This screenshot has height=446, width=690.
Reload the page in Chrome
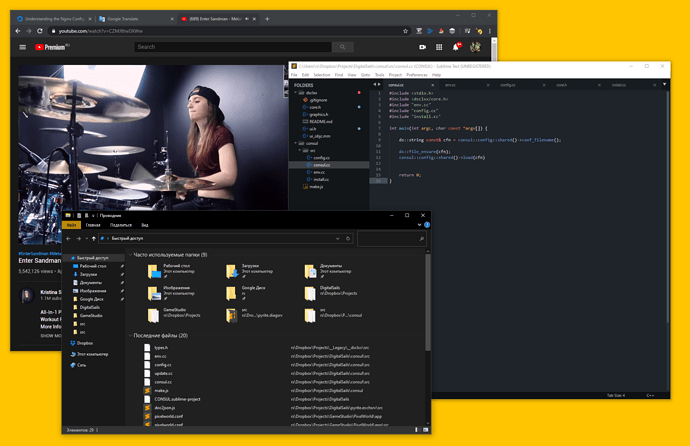point(40,31)
